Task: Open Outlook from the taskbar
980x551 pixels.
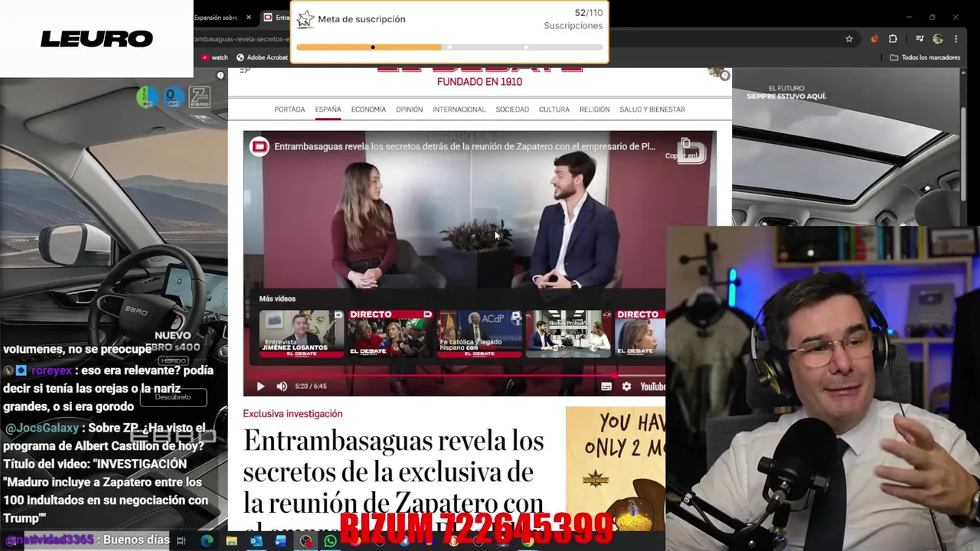Action: coord(256,541)
